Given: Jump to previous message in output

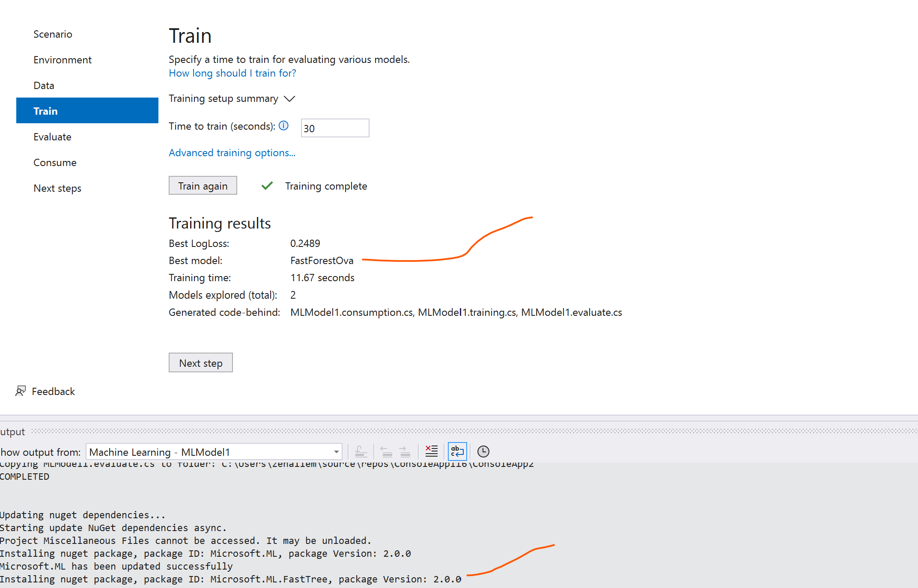Looking at the screenshot, I should tap(387, 451).
